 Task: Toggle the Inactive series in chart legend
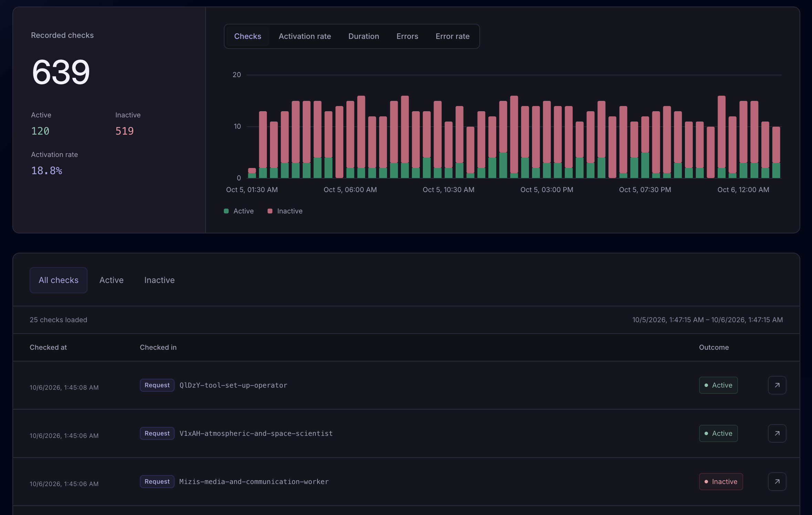pyautogui.click(x=285, y=211)
